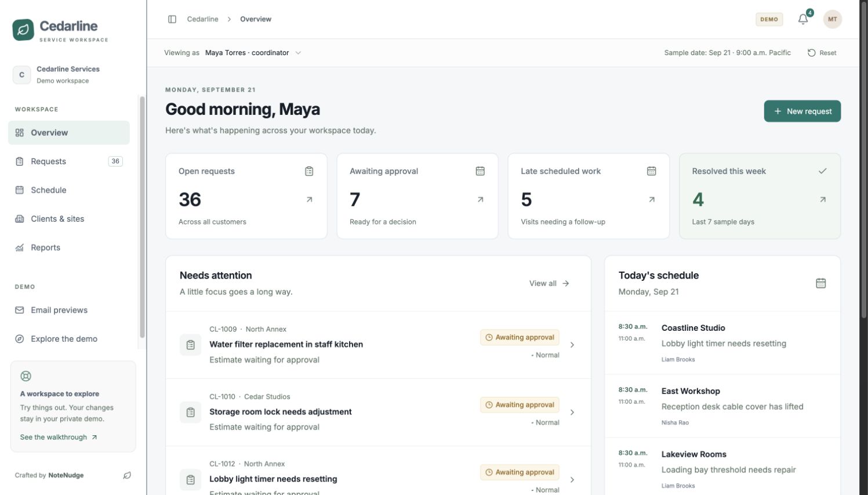Click the main page vertical scrollbar

tap(863, 160)
